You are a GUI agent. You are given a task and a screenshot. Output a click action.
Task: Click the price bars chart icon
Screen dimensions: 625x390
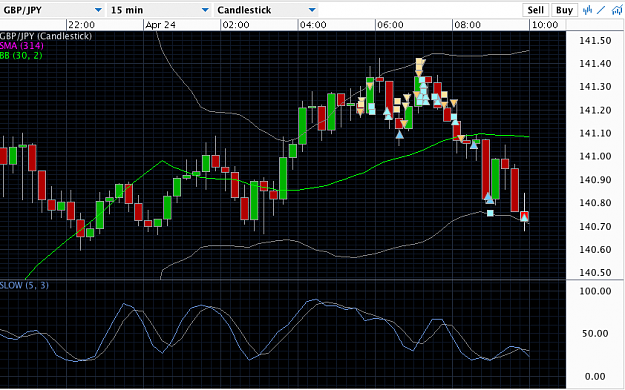[587, 10]
